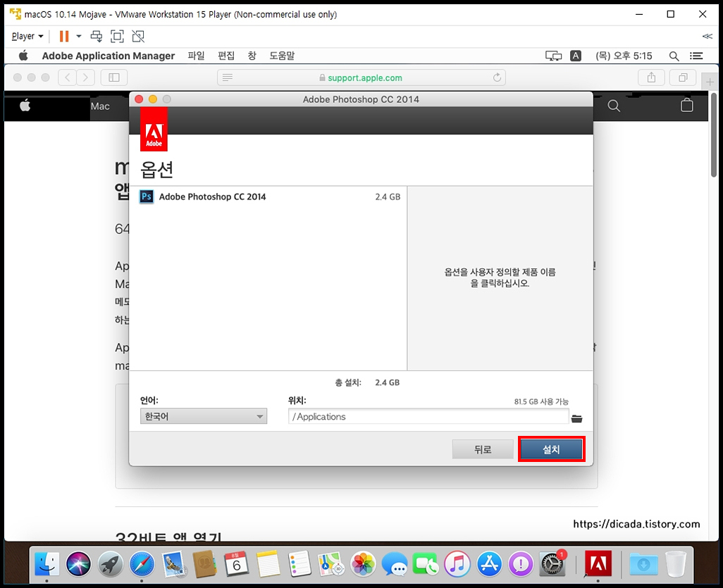Click Safari reader view icon
Viewport: 723px width, 588px height.
point(228,77)
